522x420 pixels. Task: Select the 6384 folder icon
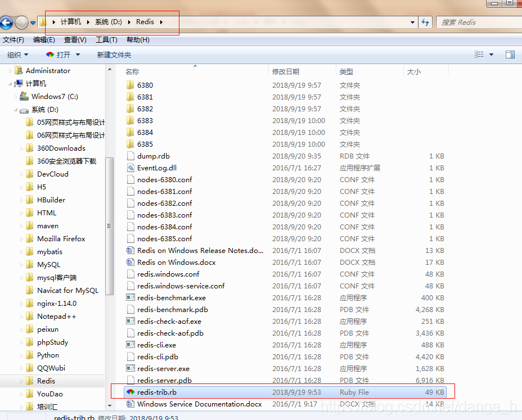click(x=130, y=132)
